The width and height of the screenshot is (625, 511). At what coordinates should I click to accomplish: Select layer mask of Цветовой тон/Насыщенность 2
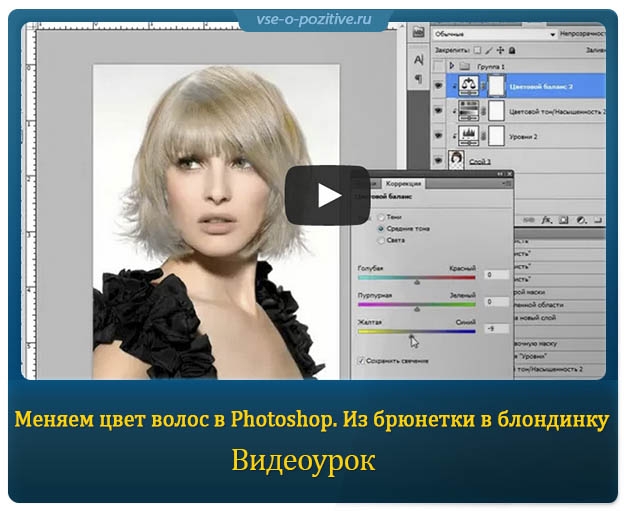[x=496, y=111]
